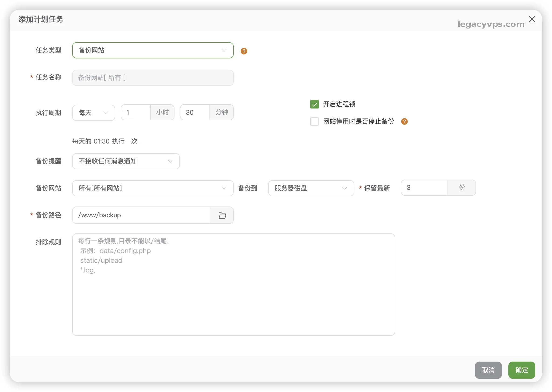This screenshot has height=392, width=552.
Task: Click the minute input showing 30
Action: click(x=195, y=113)
